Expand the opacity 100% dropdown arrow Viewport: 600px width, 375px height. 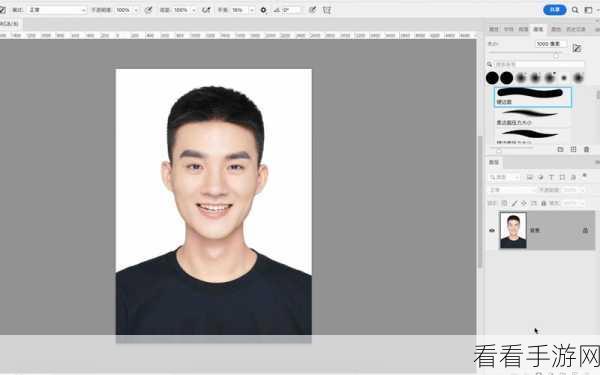click(136, 10)
